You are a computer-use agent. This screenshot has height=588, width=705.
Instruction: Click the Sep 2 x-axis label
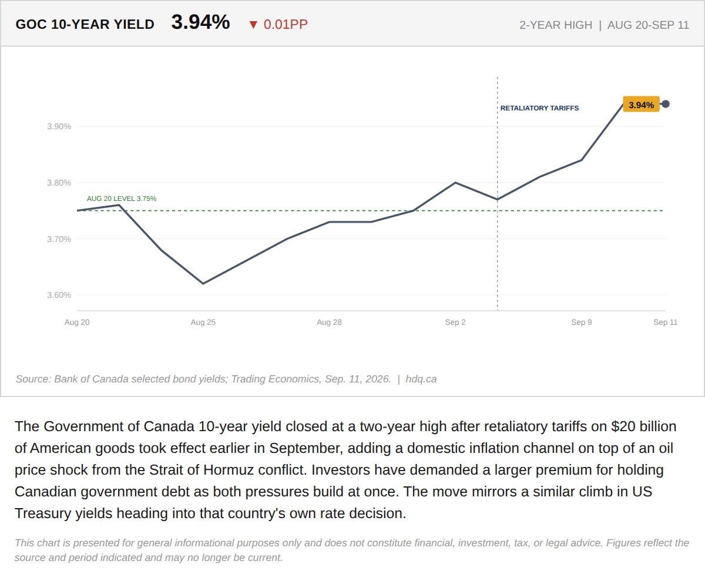coord(455,322)
